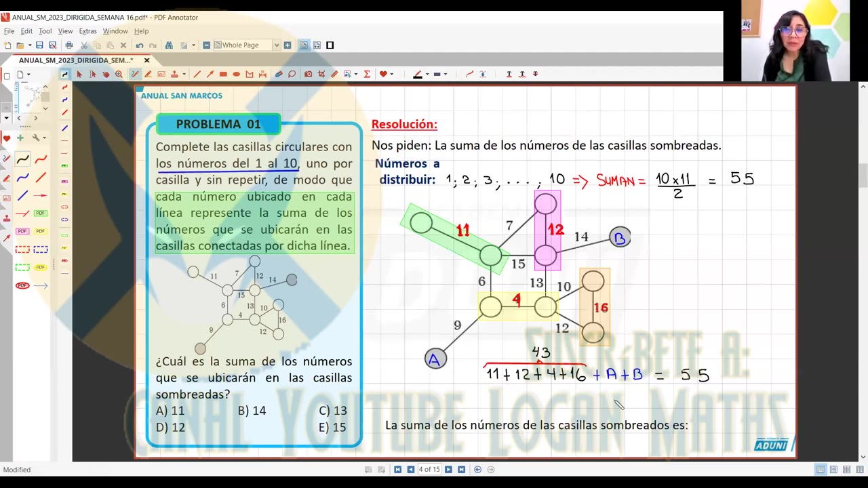
Task: Activate the Zoom magnifier tool
Action: tap(119, 74)
